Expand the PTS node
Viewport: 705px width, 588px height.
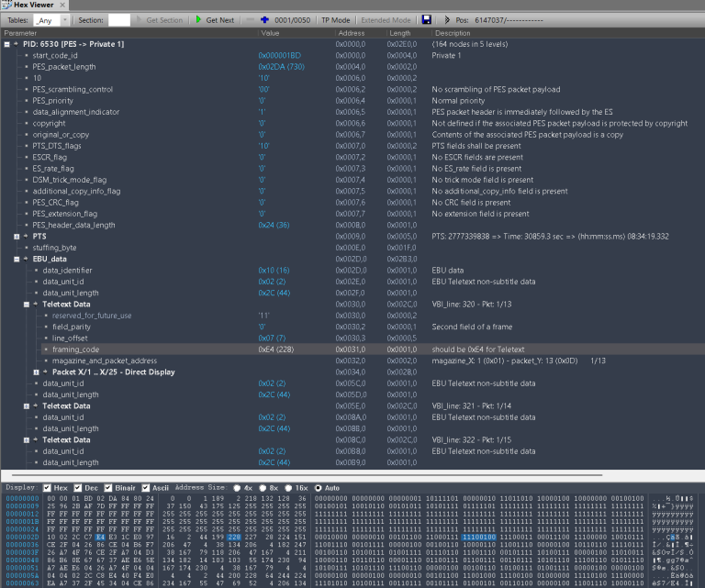[17, 237]
